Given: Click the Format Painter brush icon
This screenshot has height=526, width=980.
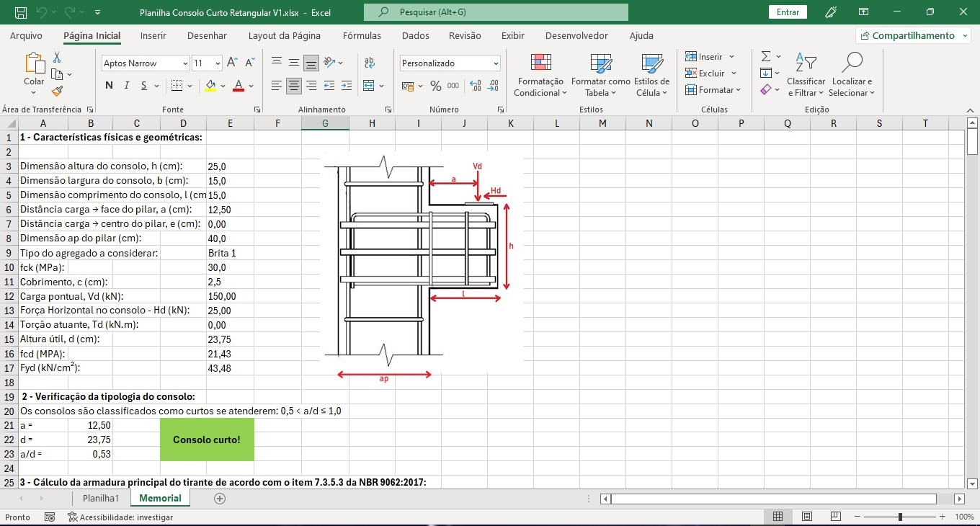Looking at the screenshot, I should pyautogui.click(x=57, y=91).
